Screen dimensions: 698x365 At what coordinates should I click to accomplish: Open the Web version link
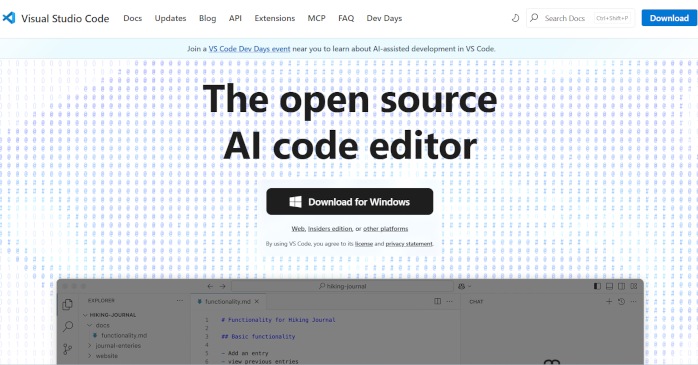click(x=298, y=229)
